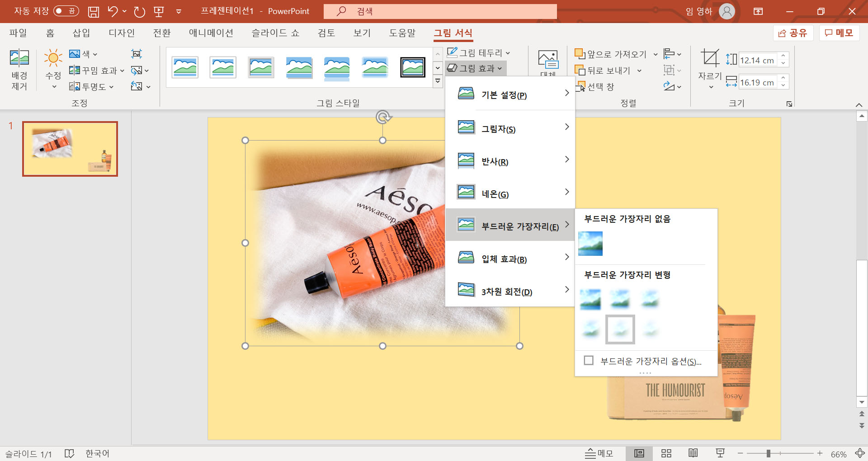The image size is (868, 461).
Task: Select the black double-frame picture style
Action: [413, 67]
